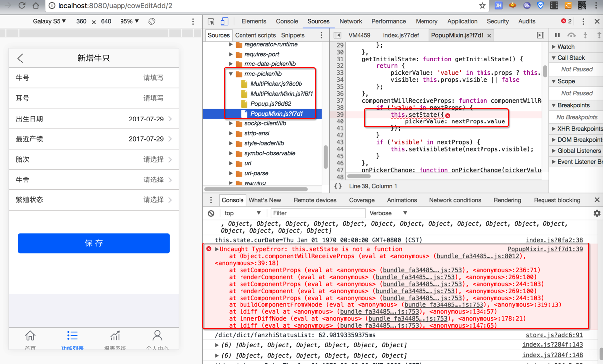This screenshot has height=364, width=603.
Task: Reload the page using the browser refresh icon
Action: (22, 6)
